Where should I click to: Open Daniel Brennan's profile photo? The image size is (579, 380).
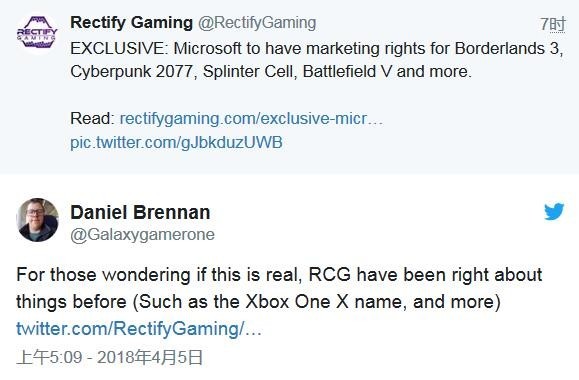[x=37, y=220]
